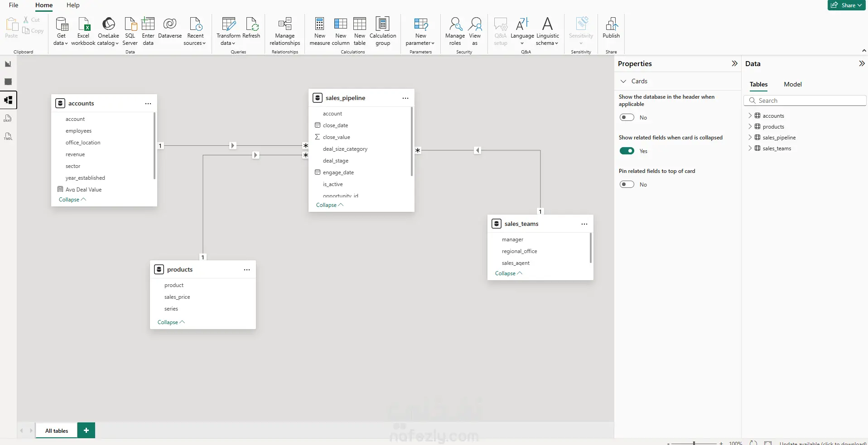
Task: Open the OneLake catalog
Action: tap(108, 31)
